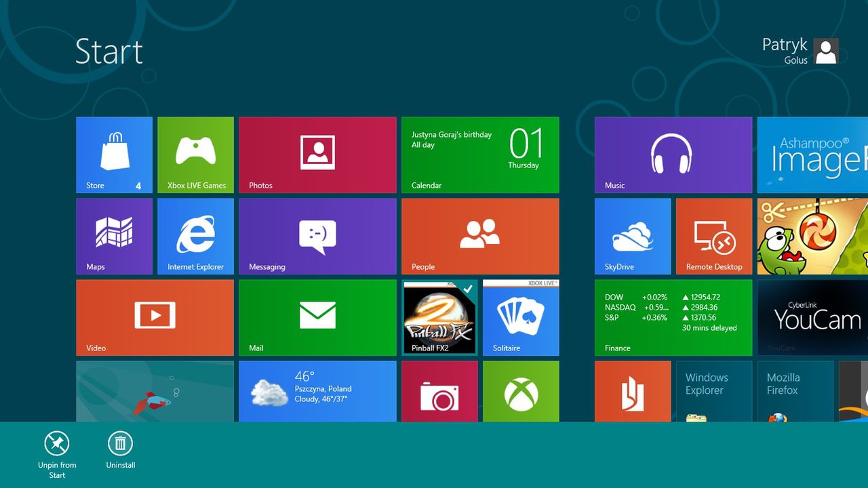Open the SkyDrive tile
The width and height of the screenshot is (868, 488).
click(633, 237)
